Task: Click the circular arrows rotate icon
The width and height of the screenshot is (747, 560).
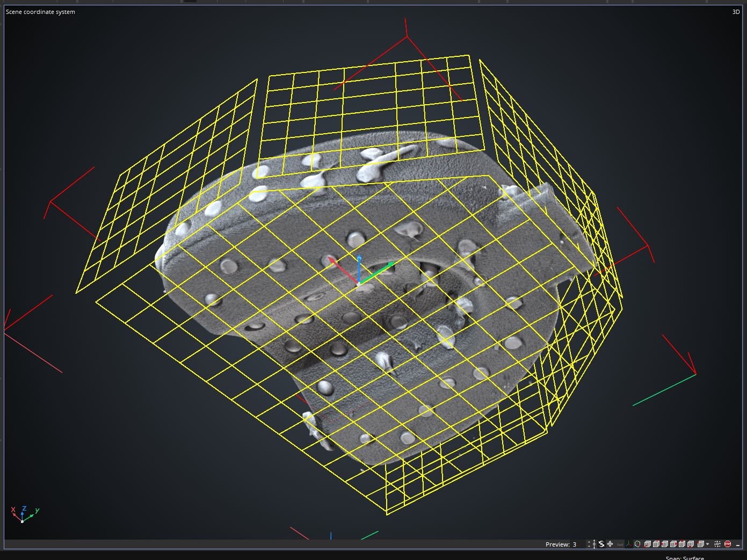Action: tap(601, 544)
